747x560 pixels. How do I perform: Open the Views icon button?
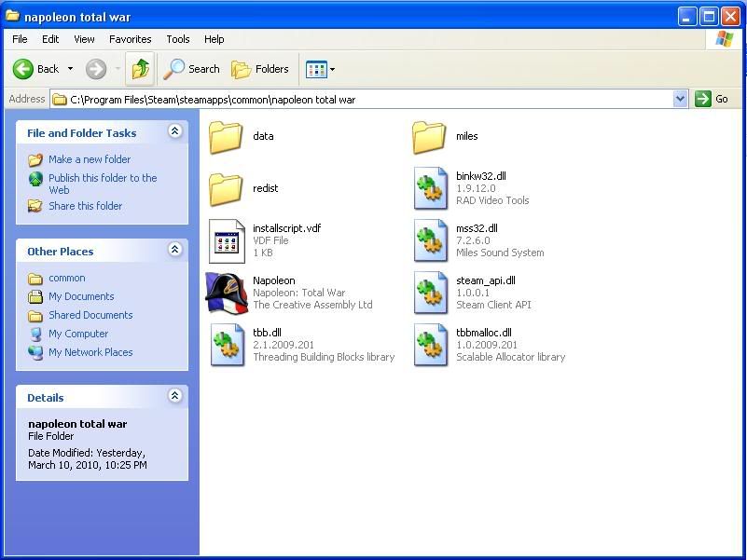coord(316,70)
